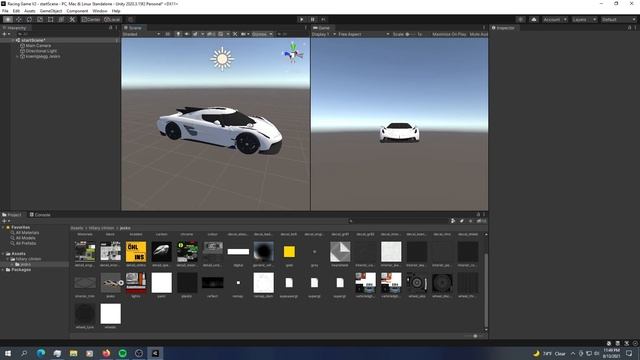Image resolution: width=640 pixels, height=360 pixels.
Task: Toggle scene audio in Scene view toolbar
Action: click(x=187, y=34)
